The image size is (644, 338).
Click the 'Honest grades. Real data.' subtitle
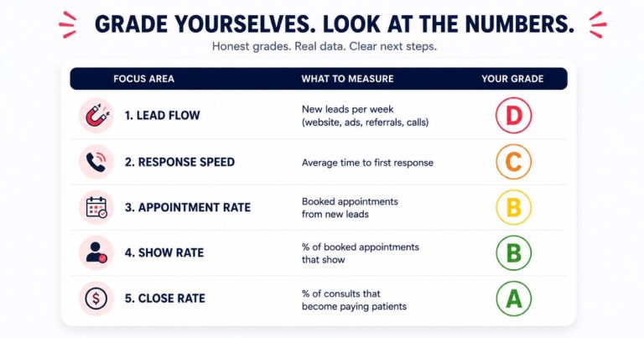pos(279,46)
